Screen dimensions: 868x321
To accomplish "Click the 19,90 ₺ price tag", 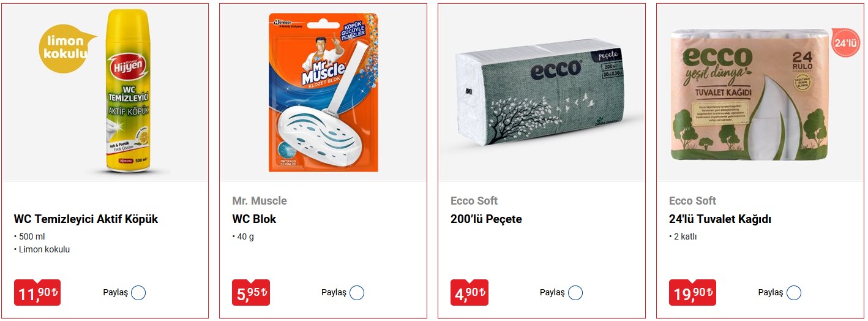I will [x=692, y=293].
